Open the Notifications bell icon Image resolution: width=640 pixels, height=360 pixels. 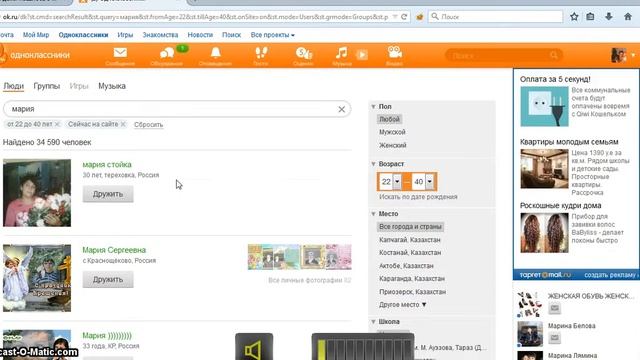point(216,53)
